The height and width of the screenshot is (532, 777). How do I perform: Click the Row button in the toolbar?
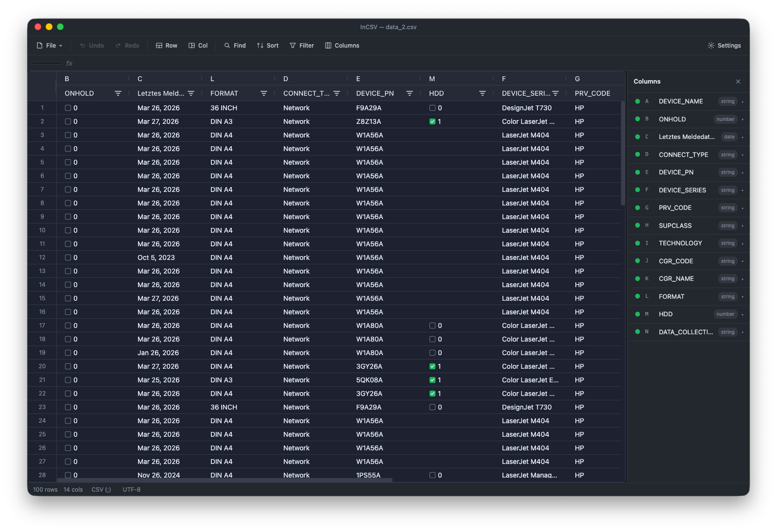[166, 46]
